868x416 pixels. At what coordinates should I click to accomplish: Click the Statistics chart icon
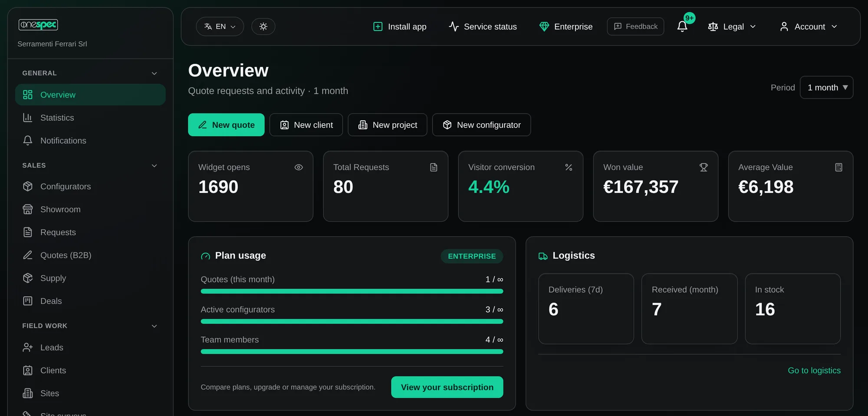point(28,118)
